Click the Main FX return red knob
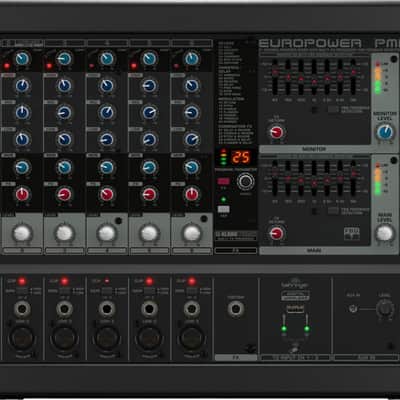Viewport: 400px width, 400px height. coord(276,234)
